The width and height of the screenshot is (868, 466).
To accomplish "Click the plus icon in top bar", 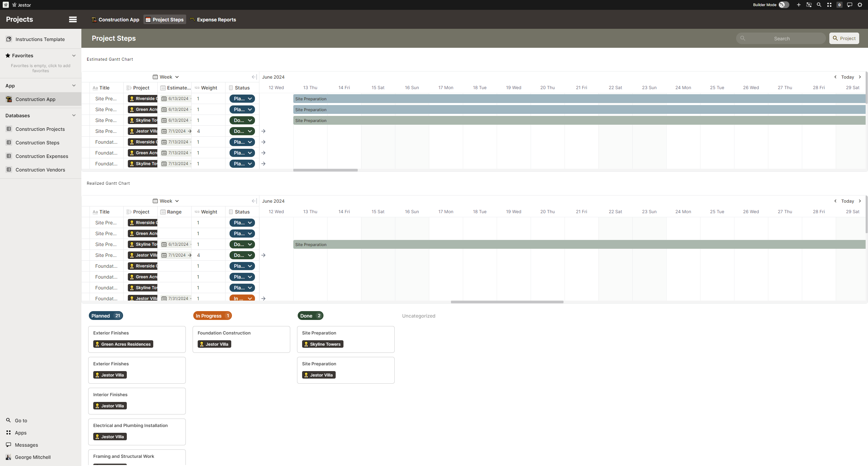I will 798,5.
